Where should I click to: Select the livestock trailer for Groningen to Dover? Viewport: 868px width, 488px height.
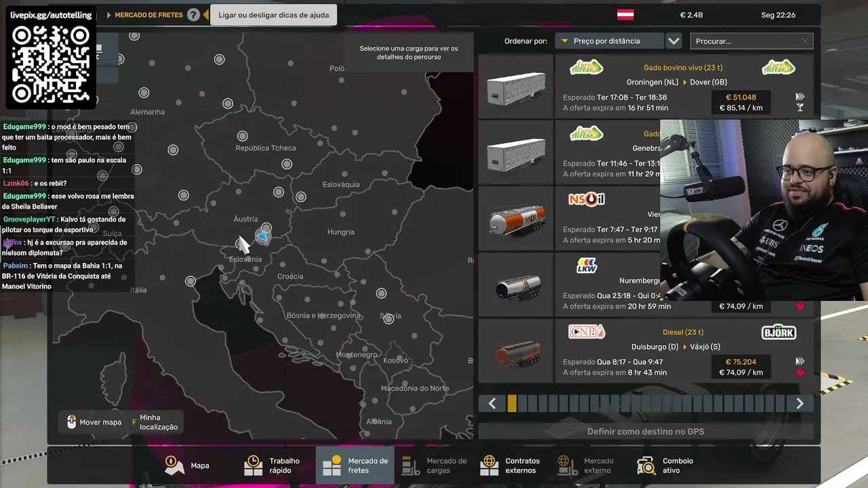coord(517,86)
